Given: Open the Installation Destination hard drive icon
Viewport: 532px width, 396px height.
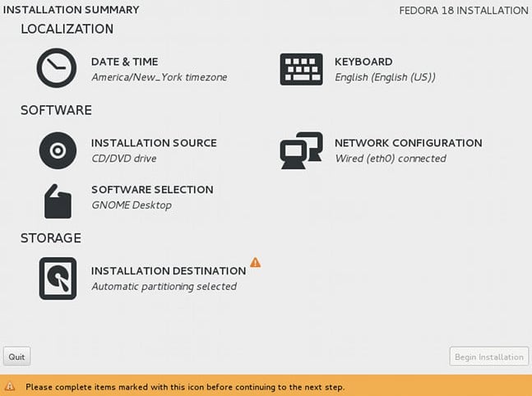Looking at the screenshot, I should coord(58,279).
